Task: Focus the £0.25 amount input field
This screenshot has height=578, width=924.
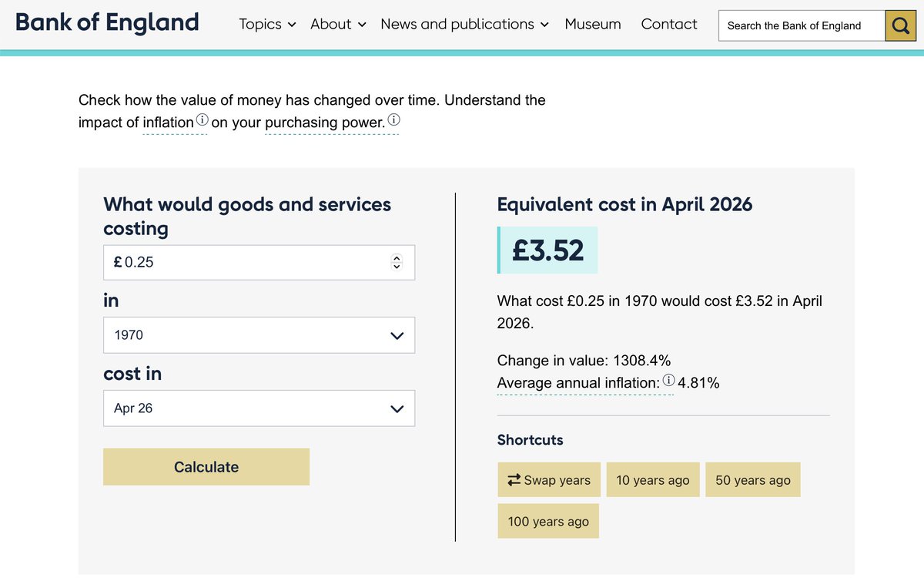Action: tap(259, 262)
